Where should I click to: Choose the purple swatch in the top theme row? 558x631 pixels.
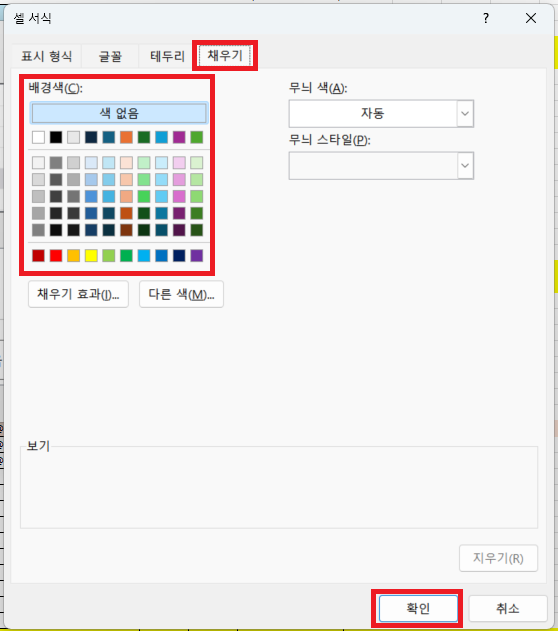[x=179, y=137]
